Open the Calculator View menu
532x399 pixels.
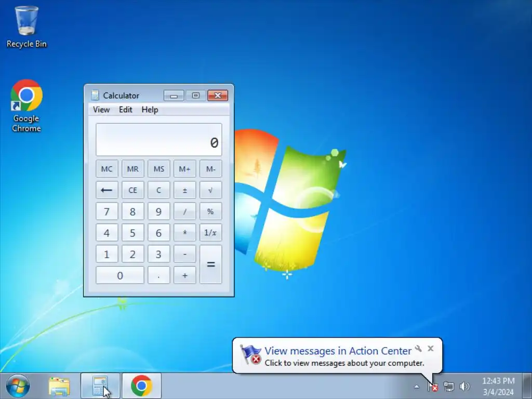(101, 110)
